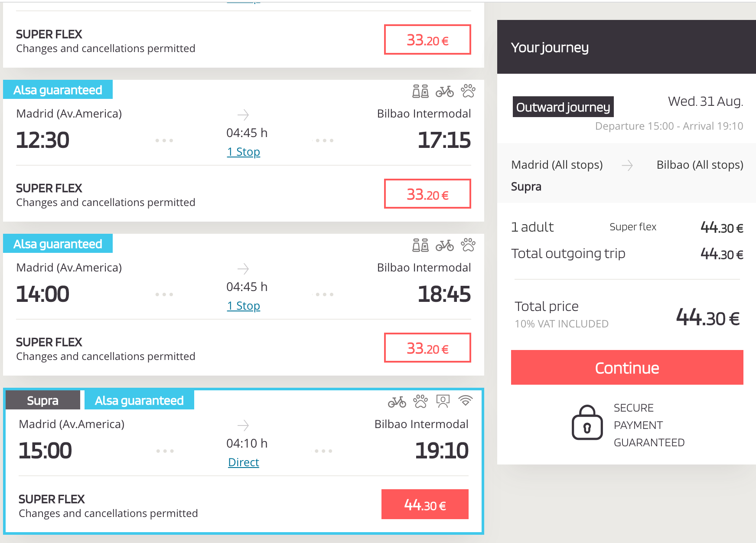Click the pet paw icon on the 12:30 trip
Viewport: 756px width, 543px height.
click(468, 91)
